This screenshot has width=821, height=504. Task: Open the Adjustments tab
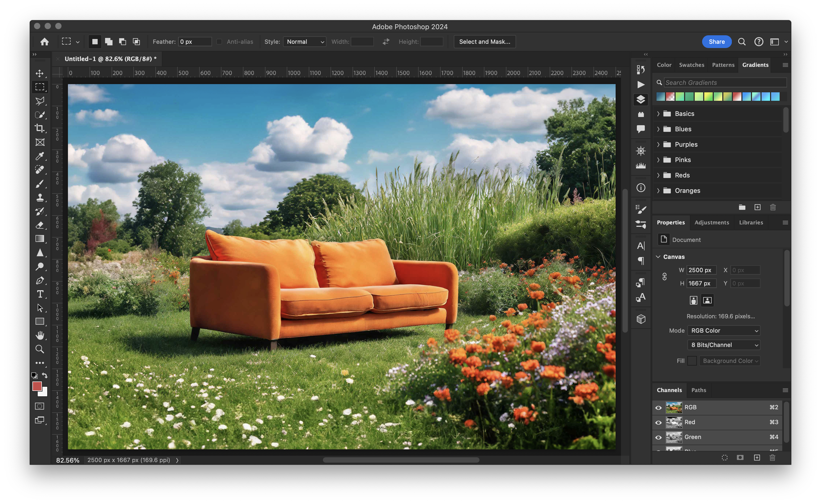click(712, 222)
